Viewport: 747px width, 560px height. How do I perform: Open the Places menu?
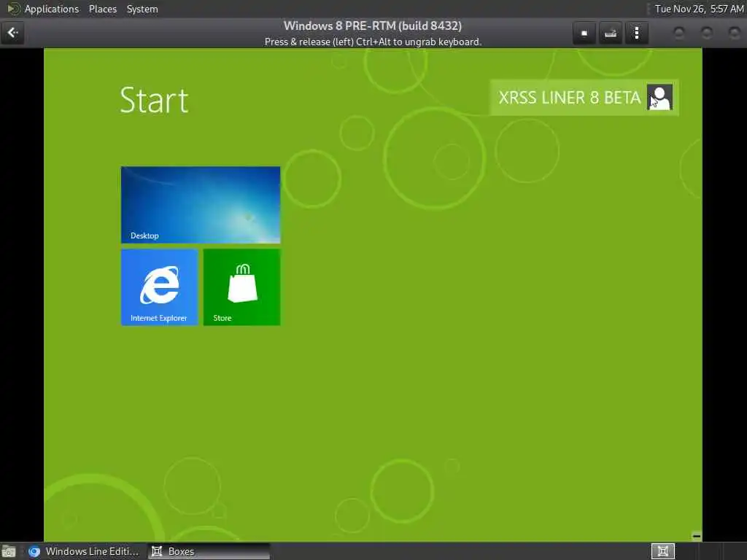pos(102,9)
